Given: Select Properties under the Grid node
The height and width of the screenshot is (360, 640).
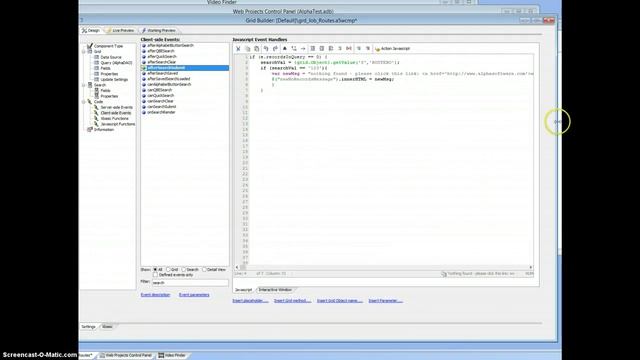Looking at the screenshot, I should point(109,74).
